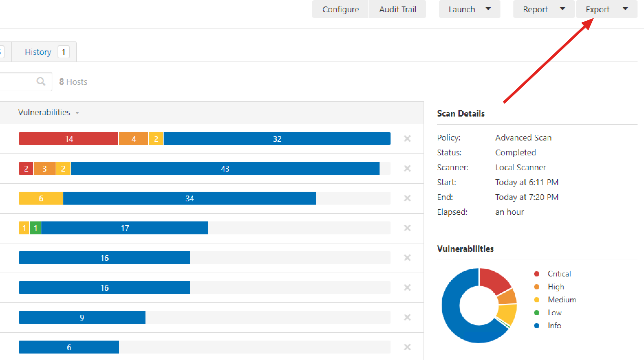Open the Audit Trail
Image resolution: width=644 pixels, height=360 pixels.
coord(397,9)
